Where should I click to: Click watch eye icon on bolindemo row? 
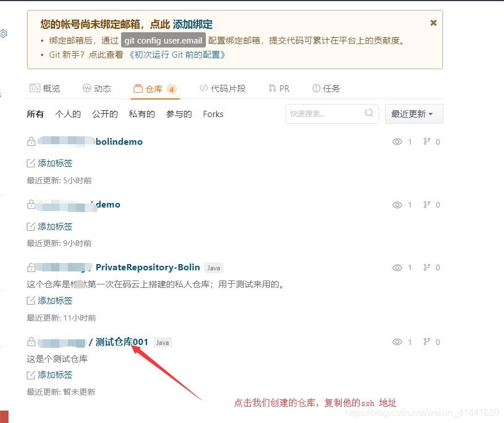[x=397, y=142]
